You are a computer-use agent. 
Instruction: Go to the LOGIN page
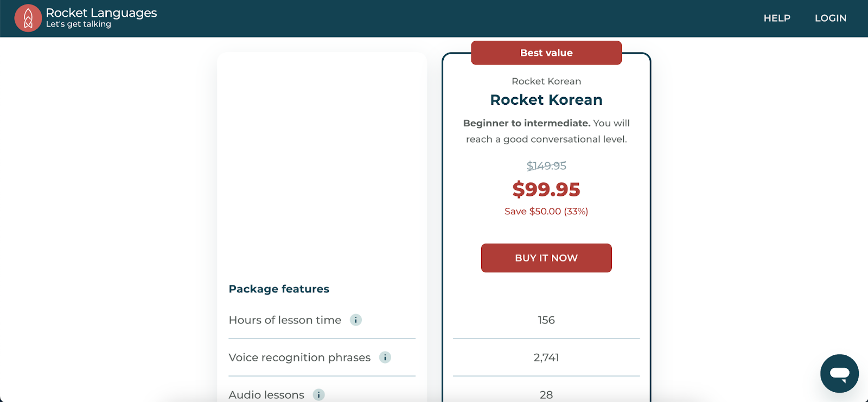[831, 18]
